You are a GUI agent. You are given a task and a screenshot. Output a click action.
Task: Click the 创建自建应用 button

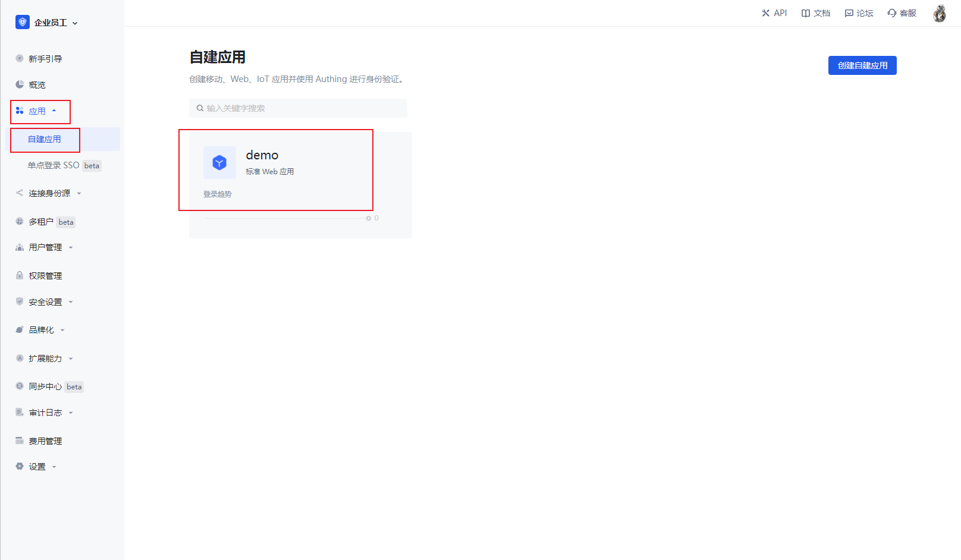[x=862, y=65]
